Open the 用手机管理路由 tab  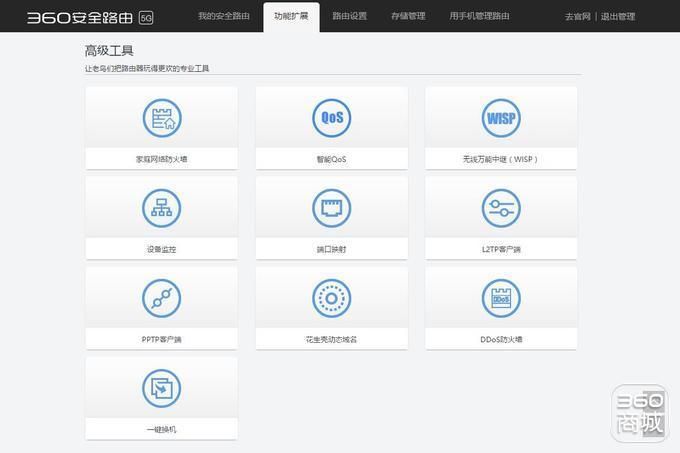[479, 16]
